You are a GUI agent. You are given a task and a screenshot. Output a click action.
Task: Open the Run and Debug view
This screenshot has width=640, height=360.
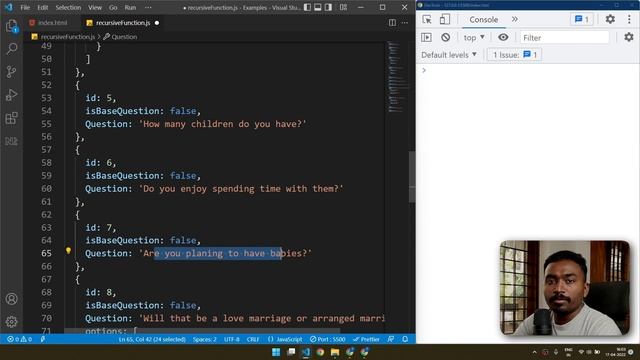(11, 95)
